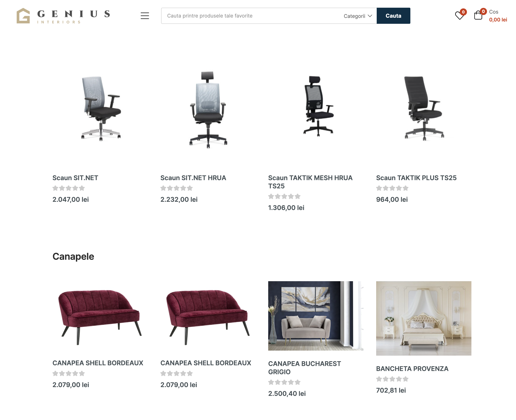Go to home via Genius Interiors logo
The image size is (516, 420).
coord(63,16)
